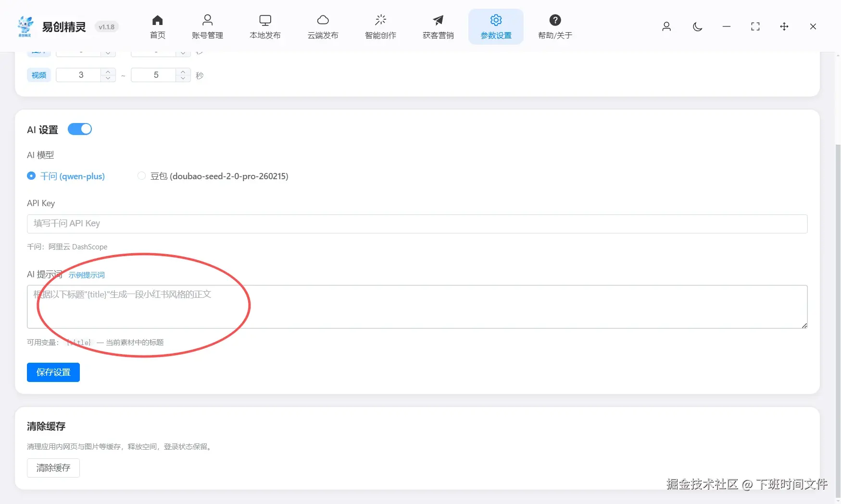
Task: Decrease the 视频 minimum seconds value
Action: [x=108, y=78]
